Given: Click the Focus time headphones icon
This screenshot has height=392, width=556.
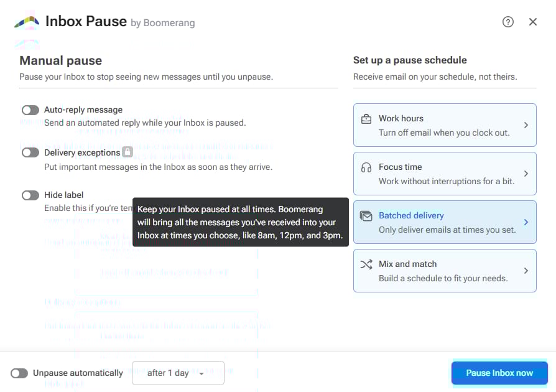Looking at the screenshot, I should tap(366, 167).
